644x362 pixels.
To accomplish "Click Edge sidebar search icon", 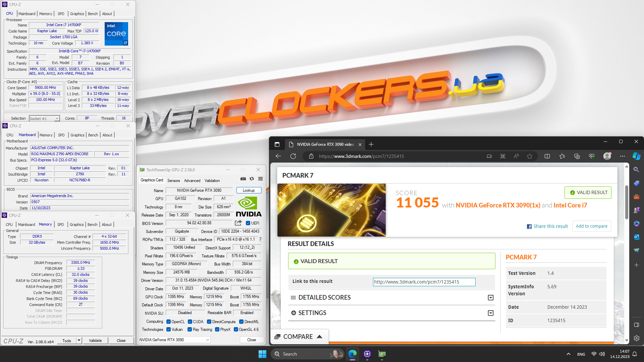I will 636,170.
